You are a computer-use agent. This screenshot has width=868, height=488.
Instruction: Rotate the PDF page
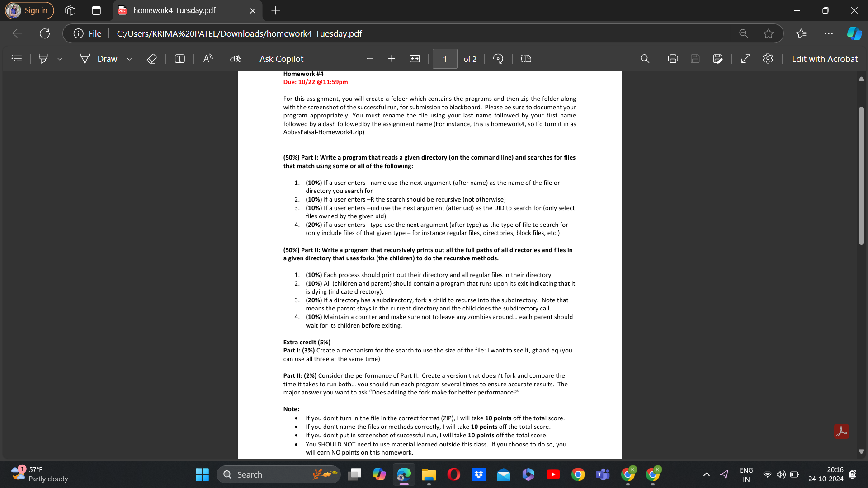point(498,59)
